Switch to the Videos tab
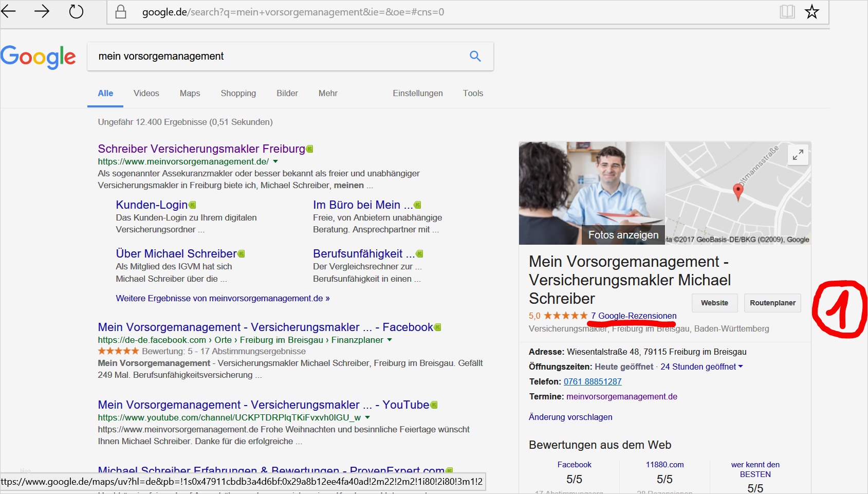The width and height of the screenshot is (868, 494). (x=146, y=93)
